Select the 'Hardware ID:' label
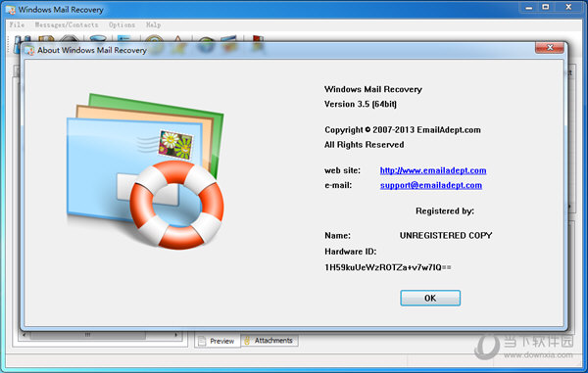The width and height of the screenshot is (588, 373). pyautogui.click(x=350, y=252)
